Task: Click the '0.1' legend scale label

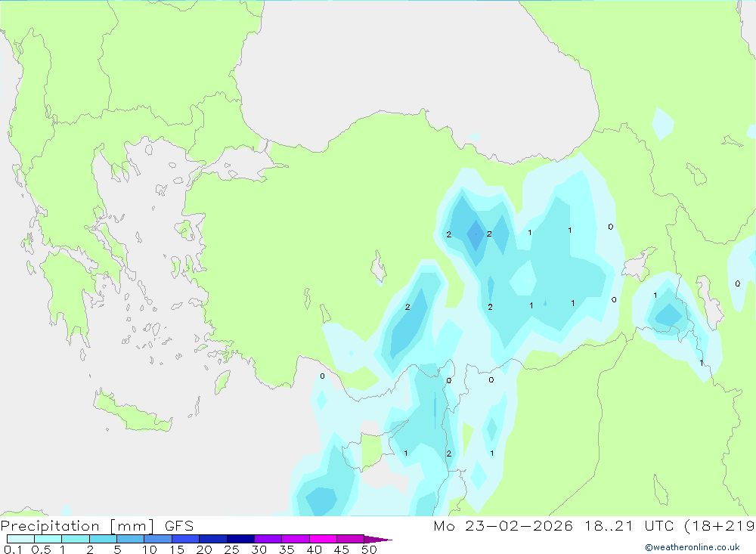Action: tap(13, 549)
